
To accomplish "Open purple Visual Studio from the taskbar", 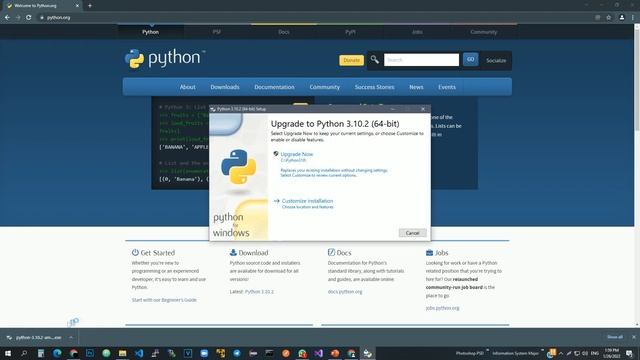I will click(x=318, y=353).
